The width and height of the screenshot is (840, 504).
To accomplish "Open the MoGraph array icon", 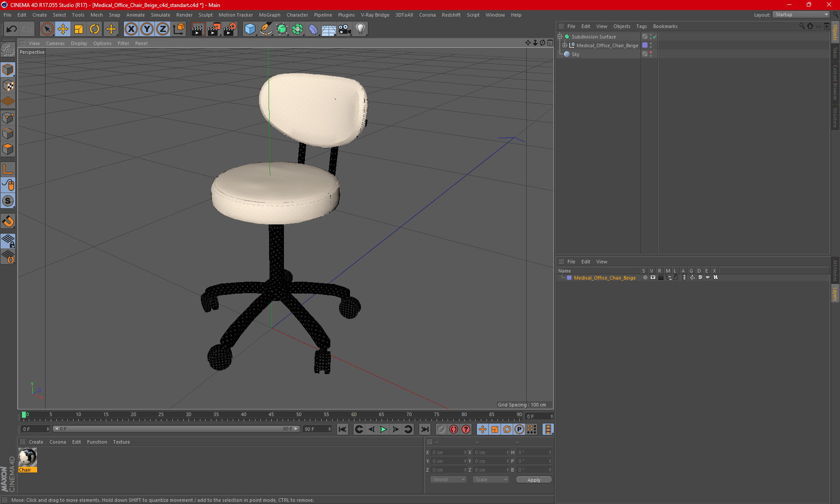I will (297, 29).
